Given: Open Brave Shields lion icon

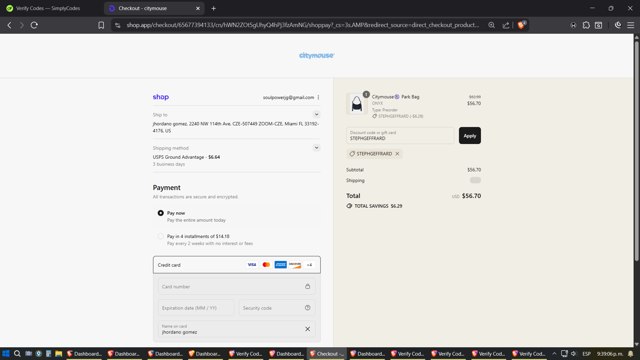Looking at the screenshot, I should [521, 25].
